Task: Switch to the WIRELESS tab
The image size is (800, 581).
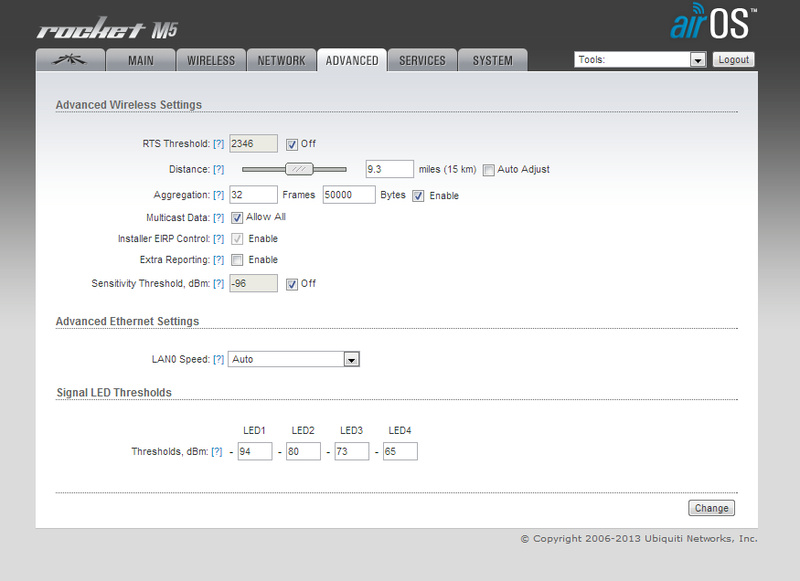Action: (211, 60)
